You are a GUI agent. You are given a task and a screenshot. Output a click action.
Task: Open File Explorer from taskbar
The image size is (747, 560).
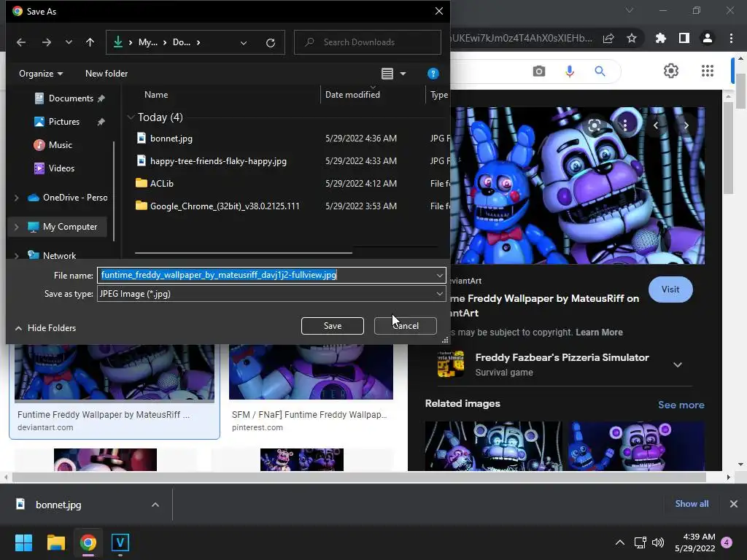coord(55,542)
